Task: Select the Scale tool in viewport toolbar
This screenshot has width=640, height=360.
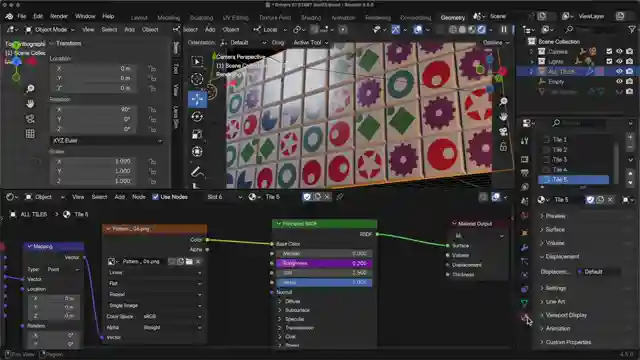Action: 197,134
